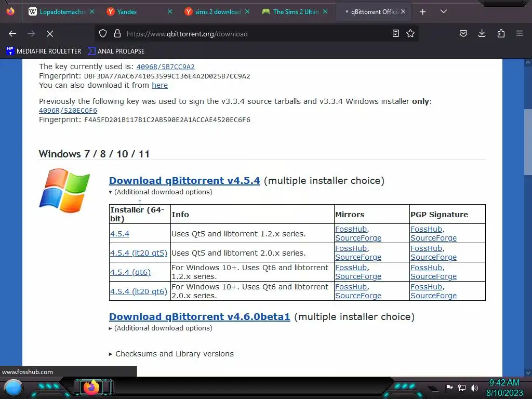Open FossHub PGP signature for lt20 qt5 row

pyautogui.click(x=426, y=248)
